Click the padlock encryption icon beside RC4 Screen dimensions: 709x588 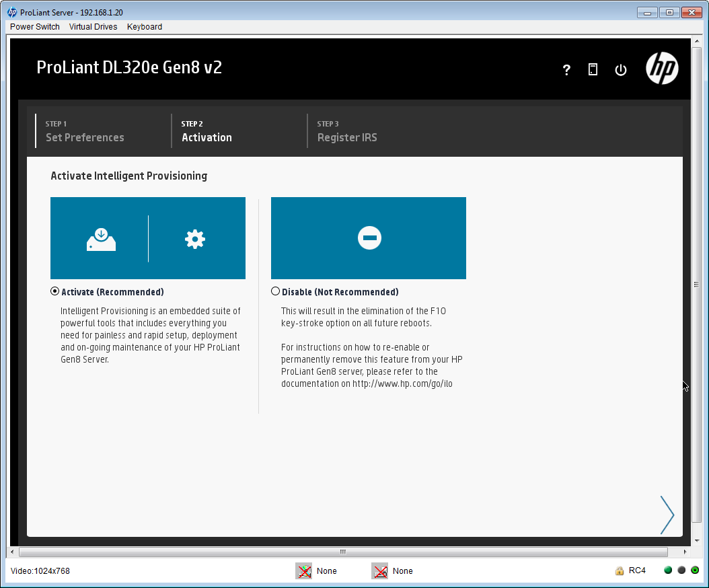point(620,571)
